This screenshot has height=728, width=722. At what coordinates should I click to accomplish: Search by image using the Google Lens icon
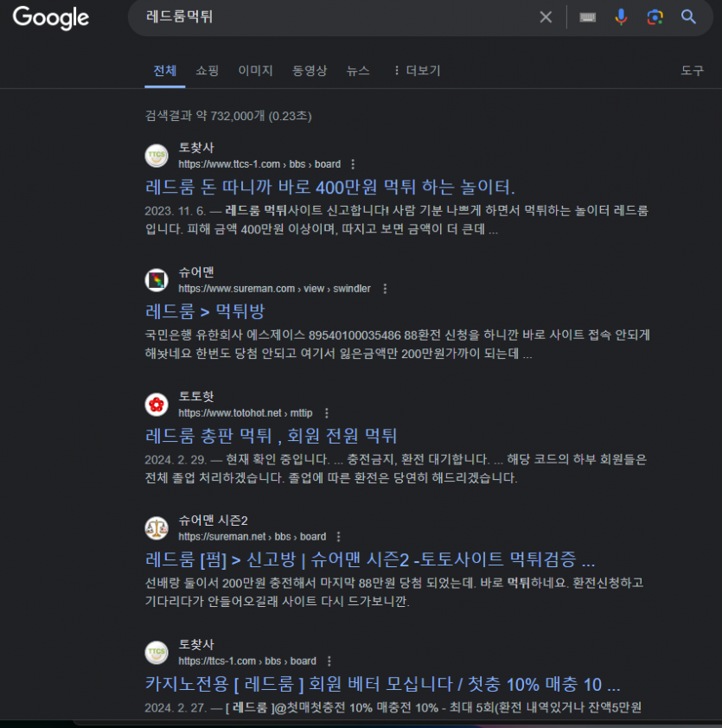pyautogui.click(x=655, y=17)
